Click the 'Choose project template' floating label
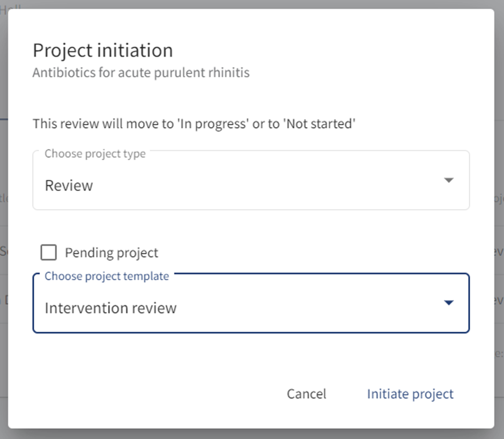The height and width of the screenshot is (439, 504). [x=107, y=276]
